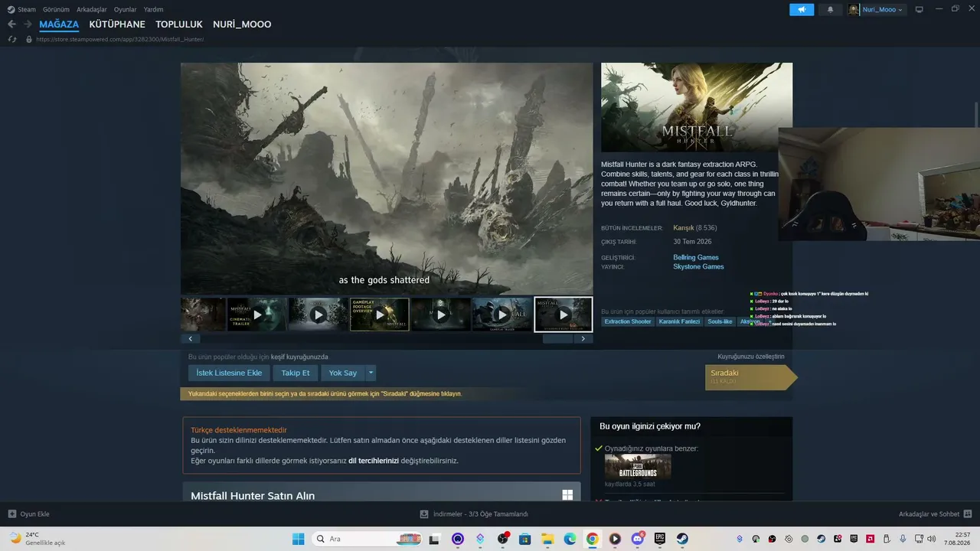Click Kuyruğunuzu özelleştirin link

(751, 357)
